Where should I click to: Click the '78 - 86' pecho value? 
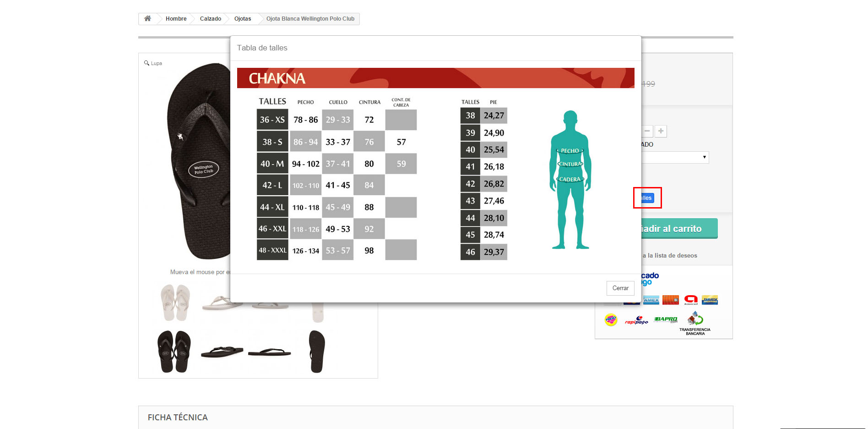click(x=306, y=120)
